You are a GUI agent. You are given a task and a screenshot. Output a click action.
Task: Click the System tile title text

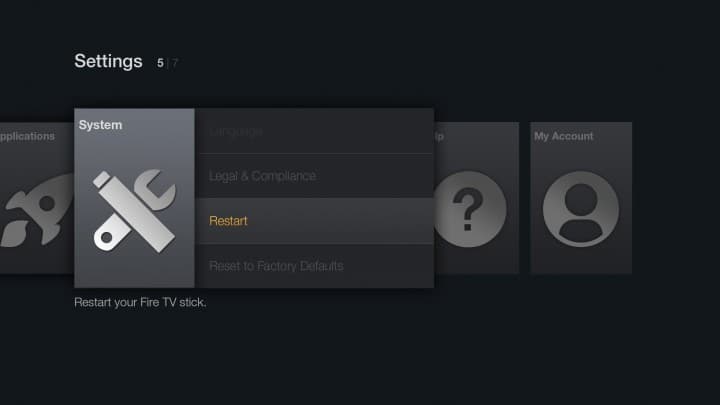point(100,125)
